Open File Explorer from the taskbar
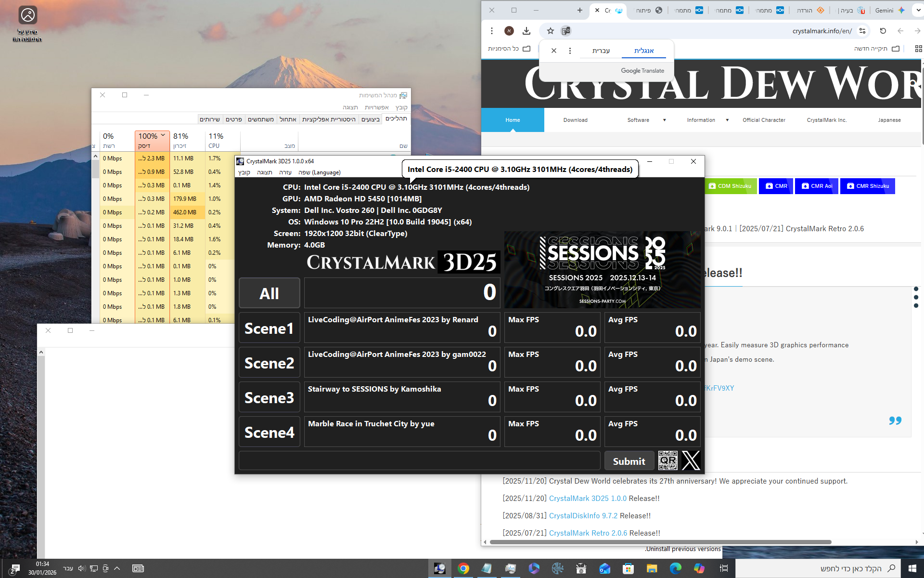 (652, 568)
